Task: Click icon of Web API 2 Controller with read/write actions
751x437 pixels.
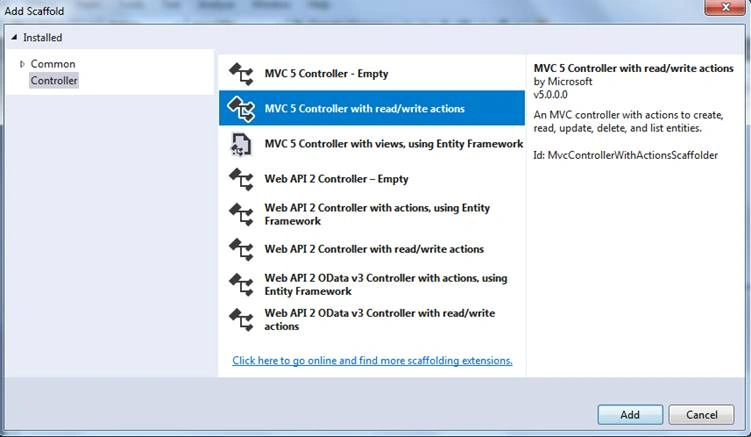Action: coord(241,249)
